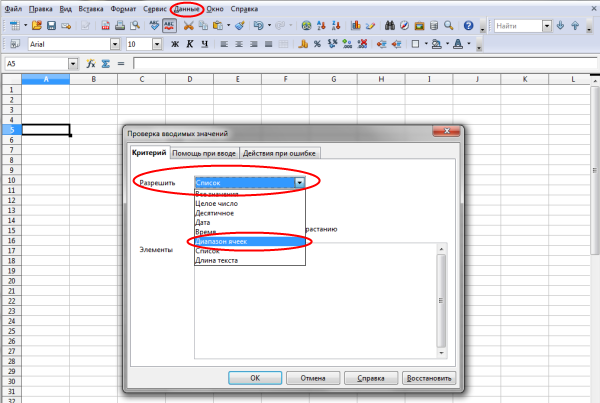This screenshot has width=600, height=403.
Task: Open the Данные menu
Action: [187, 9]
